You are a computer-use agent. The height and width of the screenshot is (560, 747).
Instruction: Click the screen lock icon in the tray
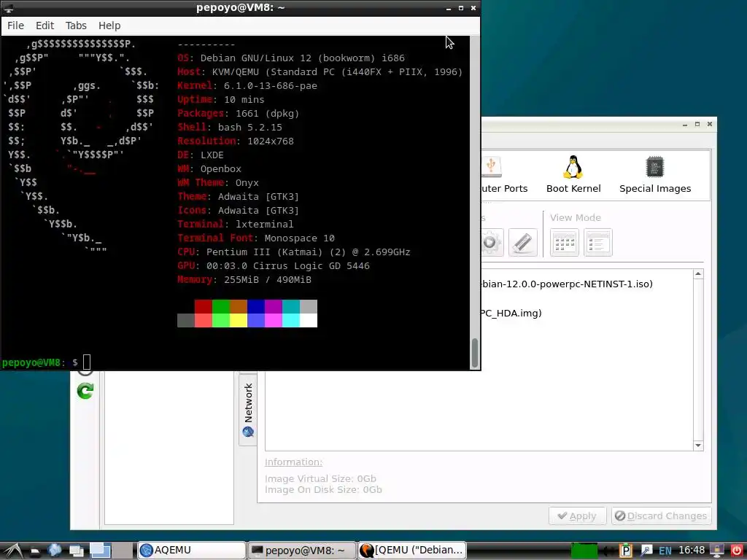(x=716, y=551)
